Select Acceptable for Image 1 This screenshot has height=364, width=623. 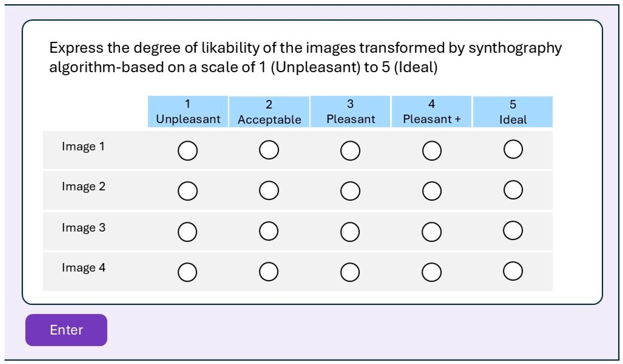[x=269, y=150]
